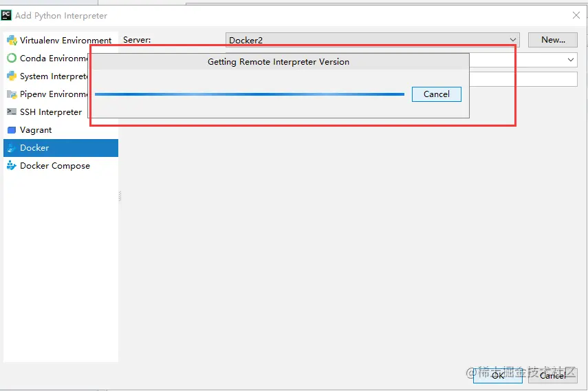The image size is (588, 391).
Task: Choose System Interpreter option
Action: point(47,76)
